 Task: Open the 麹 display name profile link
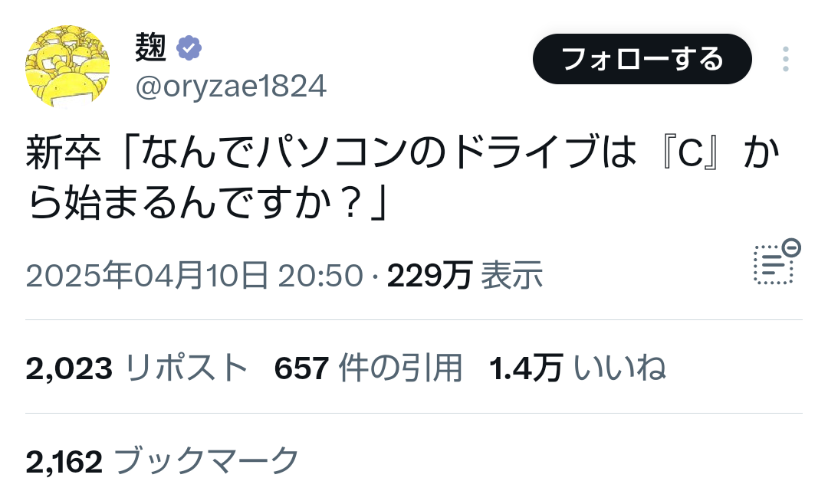[x=150, y=47]
